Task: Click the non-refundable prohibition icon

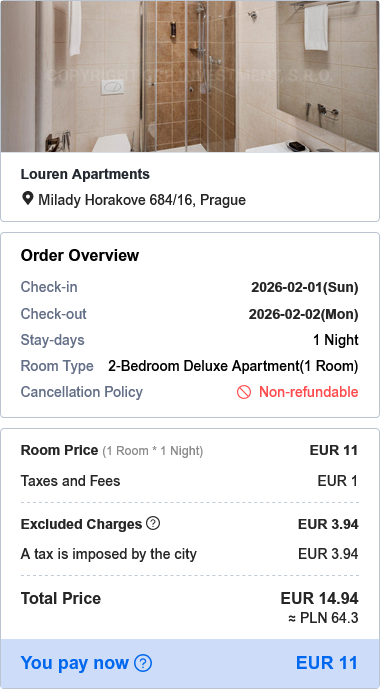Action: 244,392
